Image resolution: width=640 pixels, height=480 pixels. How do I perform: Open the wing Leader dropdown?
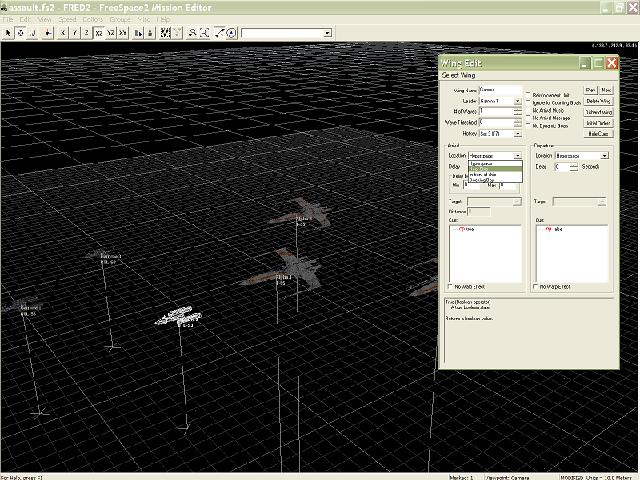[x=517, y=101]
